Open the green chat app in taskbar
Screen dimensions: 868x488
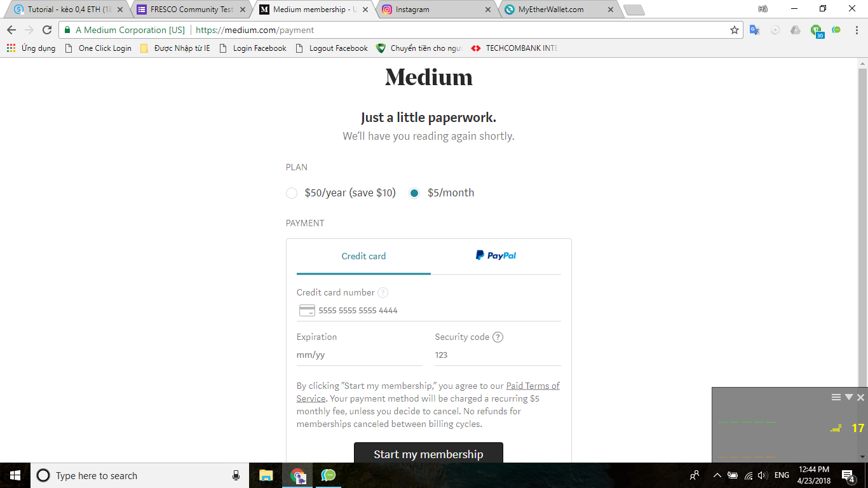pos(328,475)
